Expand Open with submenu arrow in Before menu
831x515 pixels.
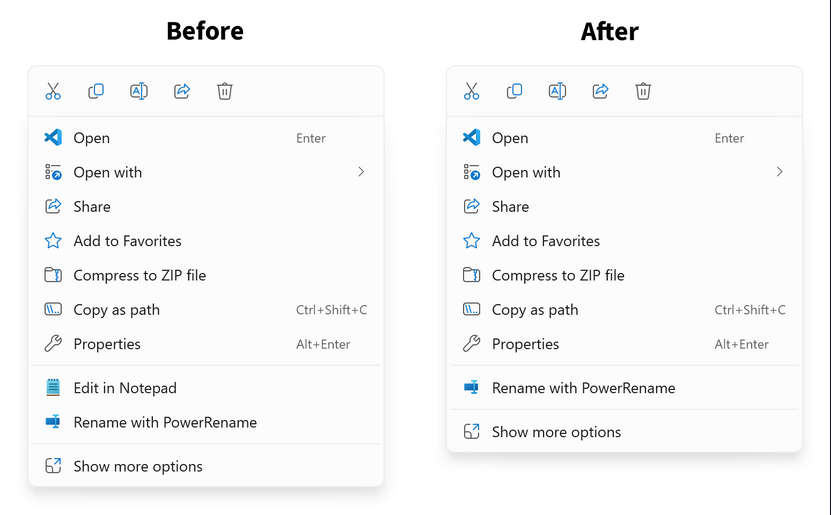point(361,172)
